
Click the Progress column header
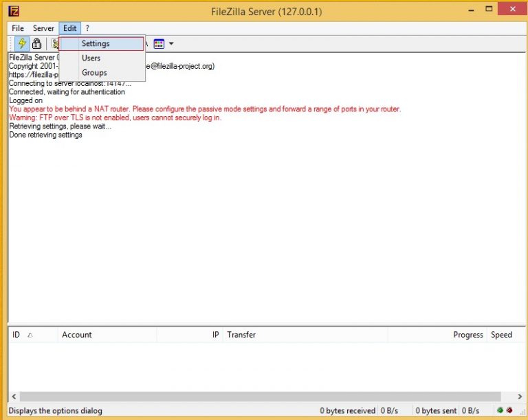(467, 335)
